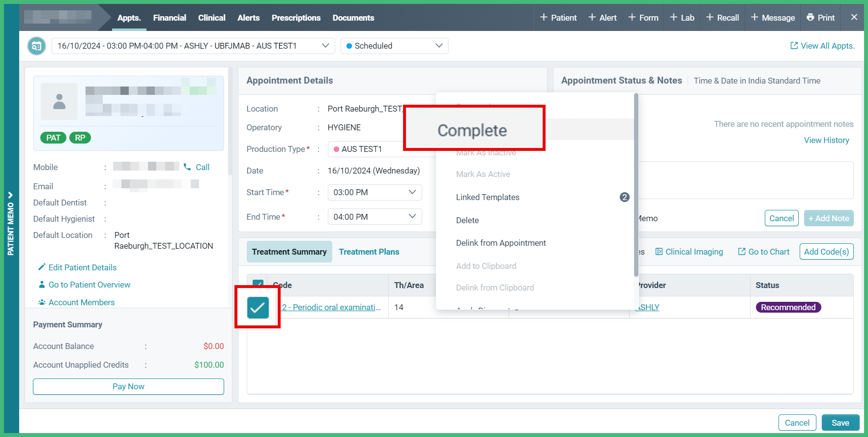Viewport: 868px width, 437px height.
Task: Open the End Time 04:00 PM dropdown
Action: click(375, 217)
